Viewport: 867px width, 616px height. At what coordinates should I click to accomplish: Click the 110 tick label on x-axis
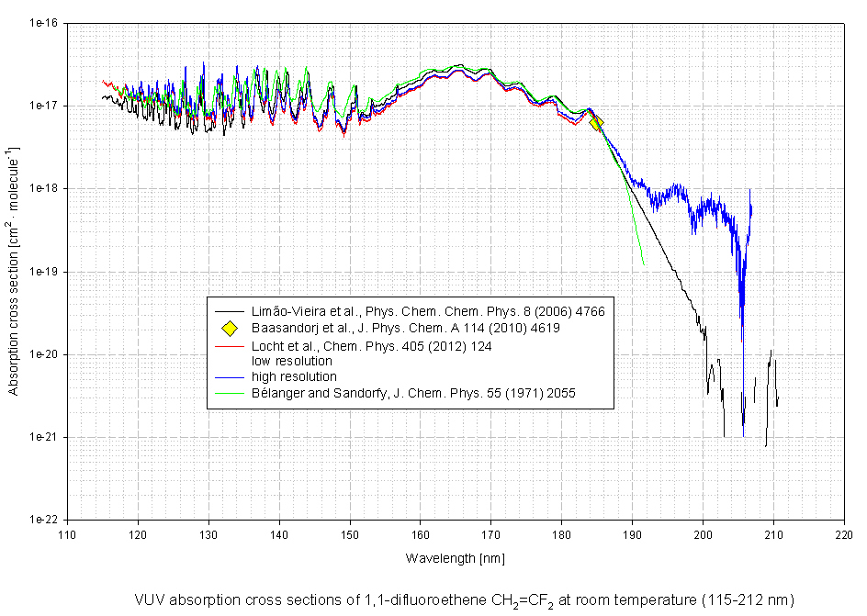click(66, 533)
